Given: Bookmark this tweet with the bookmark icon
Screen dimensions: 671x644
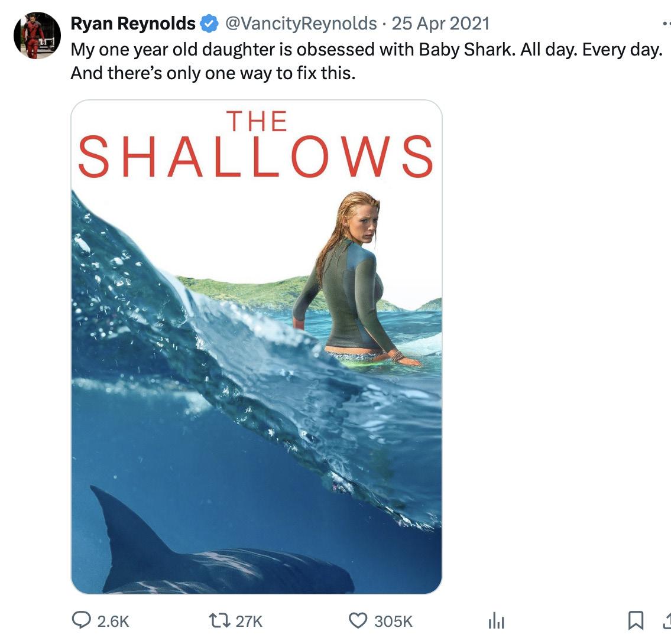Looking at the screenshot, I should 636,620.
